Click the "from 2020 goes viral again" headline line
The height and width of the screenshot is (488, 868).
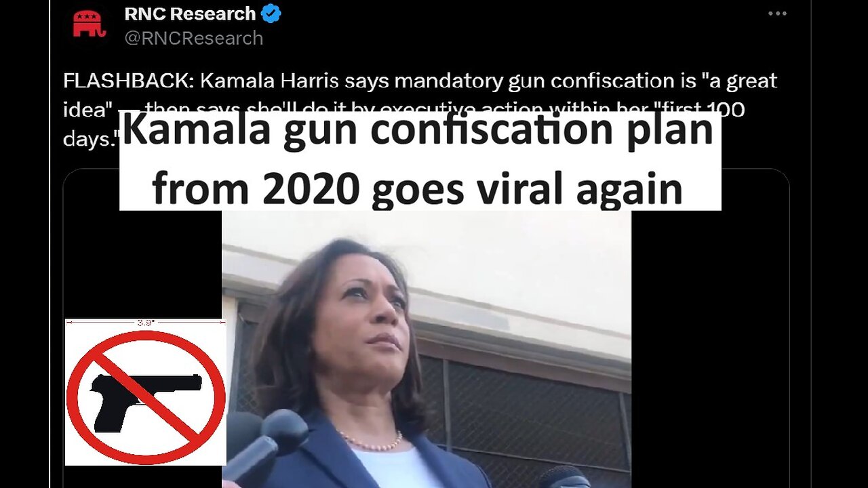click(418, 189)
